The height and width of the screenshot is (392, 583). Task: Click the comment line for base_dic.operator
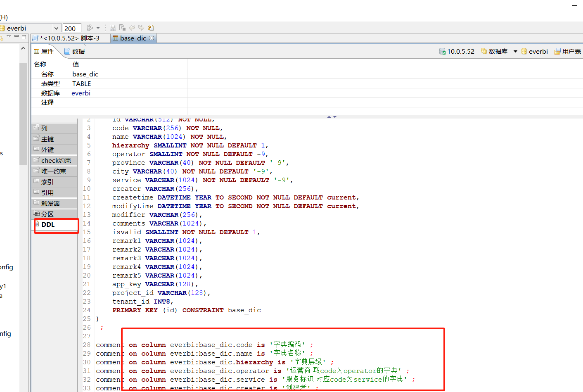pyautogui.click(x=253, y=371)
